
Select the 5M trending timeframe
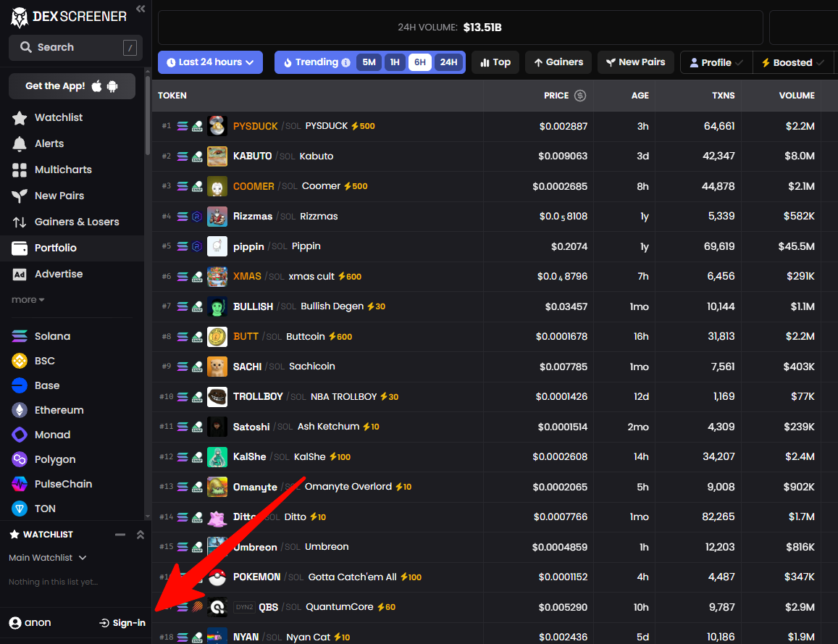[369, 62]
